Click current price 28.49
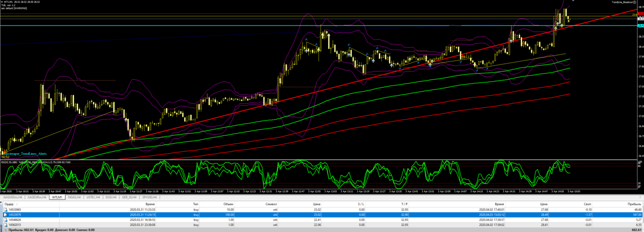This screenshot has width=644, height=232. click(544, 215)
